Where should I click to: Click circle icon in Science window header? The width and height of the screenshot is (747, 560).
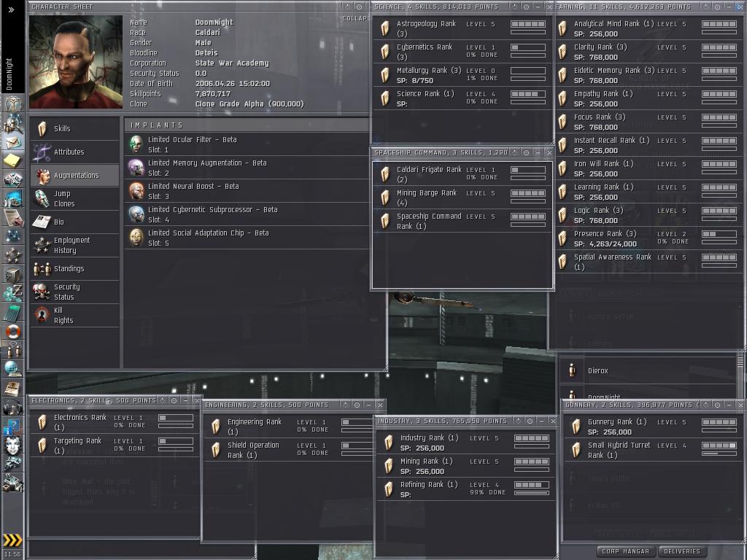[x=527, y=7]
